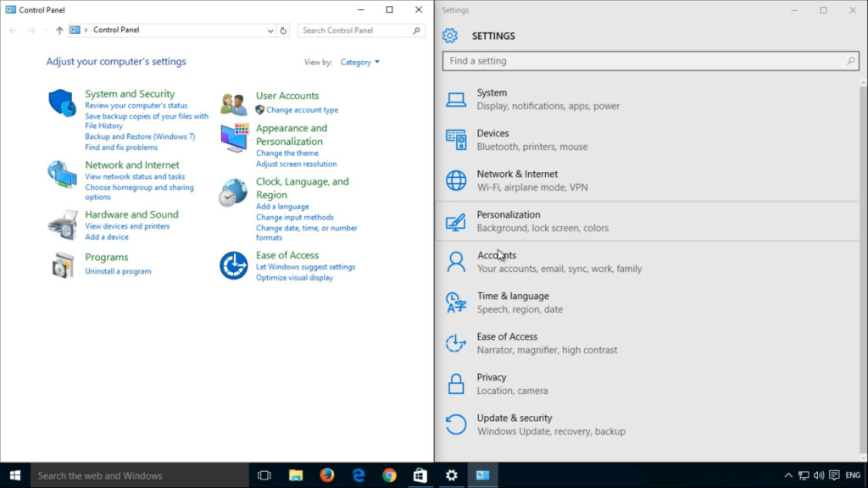Click Search the web and Windows box
Viewport: 868px width, 488px height.
coord(140,475)
